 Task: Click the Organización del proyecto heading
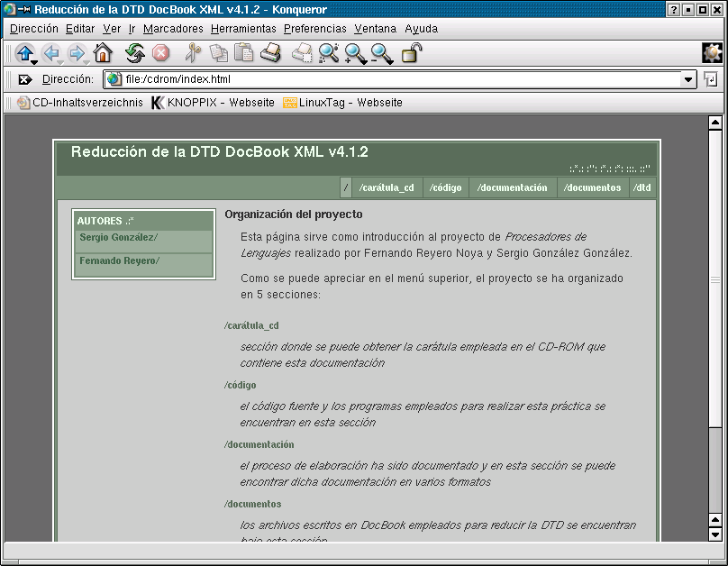[294, 215]
